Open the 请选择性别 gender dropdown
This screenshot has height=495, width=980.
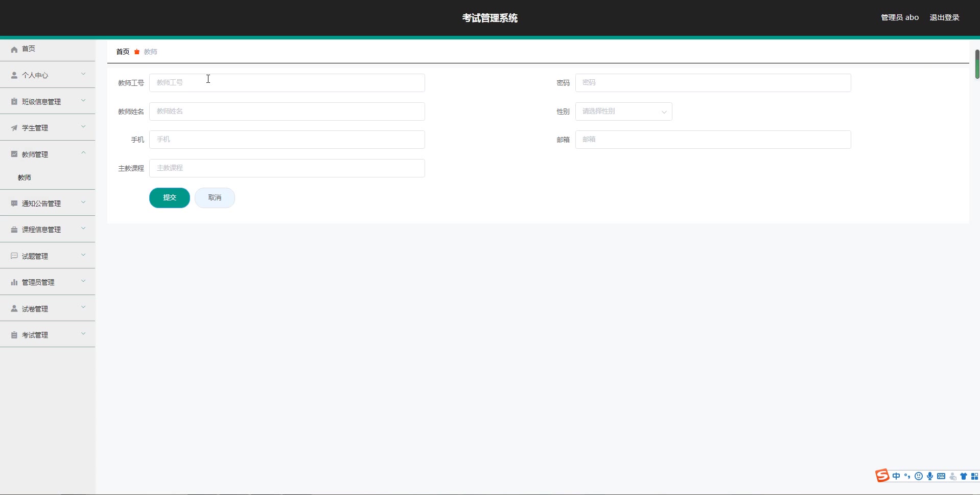623,111
